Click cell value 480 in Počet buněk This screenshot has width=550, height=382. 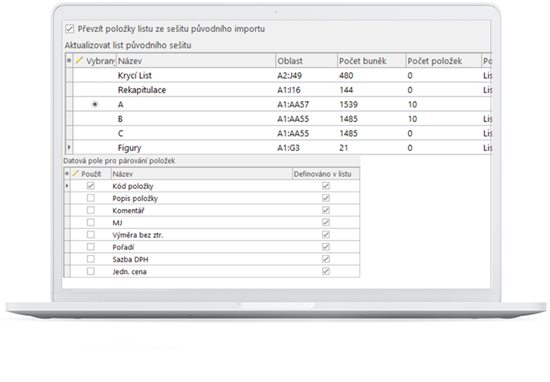pos(346,75)
